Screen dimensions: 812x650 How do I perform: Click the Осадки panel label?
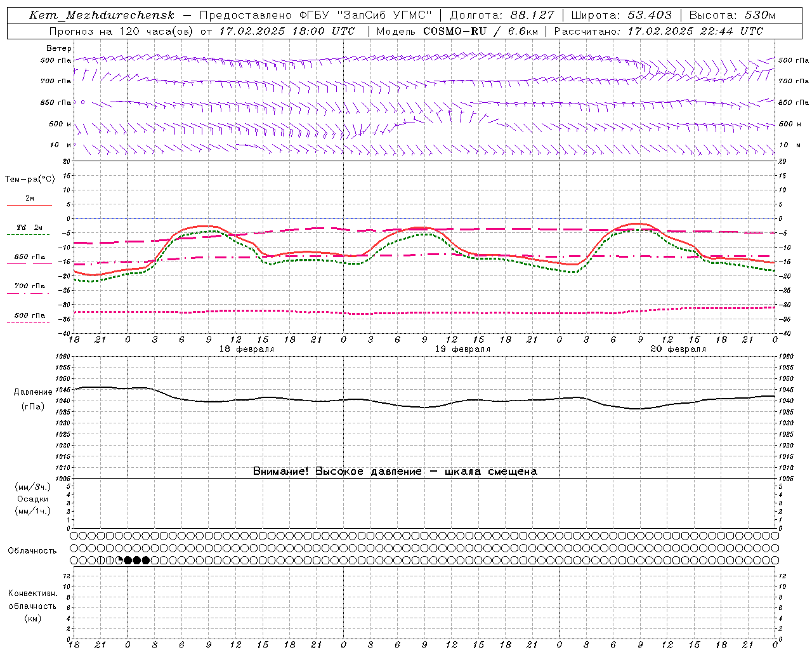(x=33, y=499)
